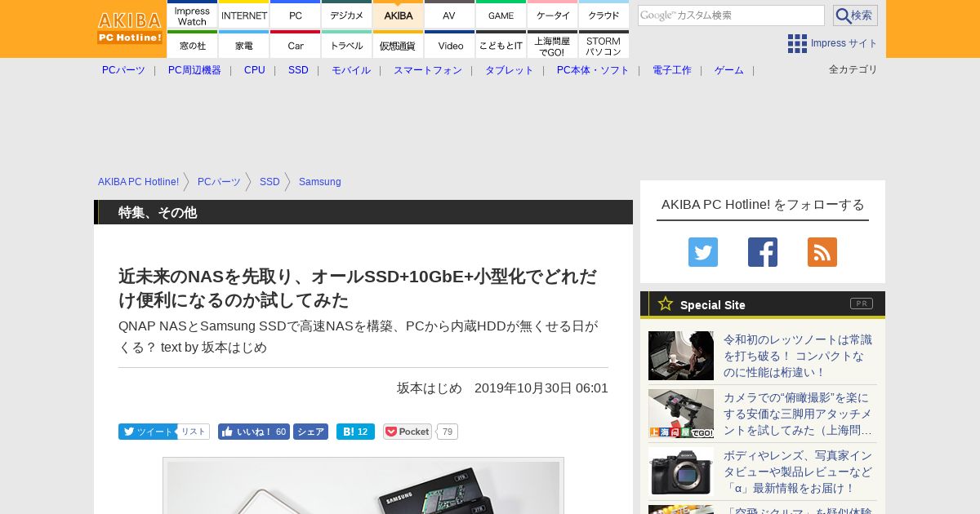The height and width of the screenshot is (514, 980).
Task: Open the PC本体・ソフト category link
Action: [593, 70]
